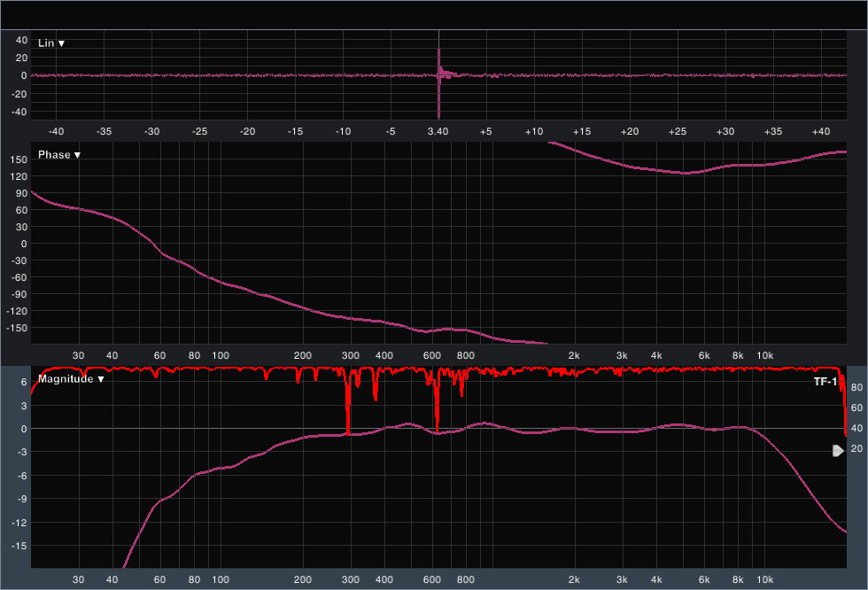Click the 100 label under the Phase plot
The image size is (868, 590).
[x=221, y=355]
